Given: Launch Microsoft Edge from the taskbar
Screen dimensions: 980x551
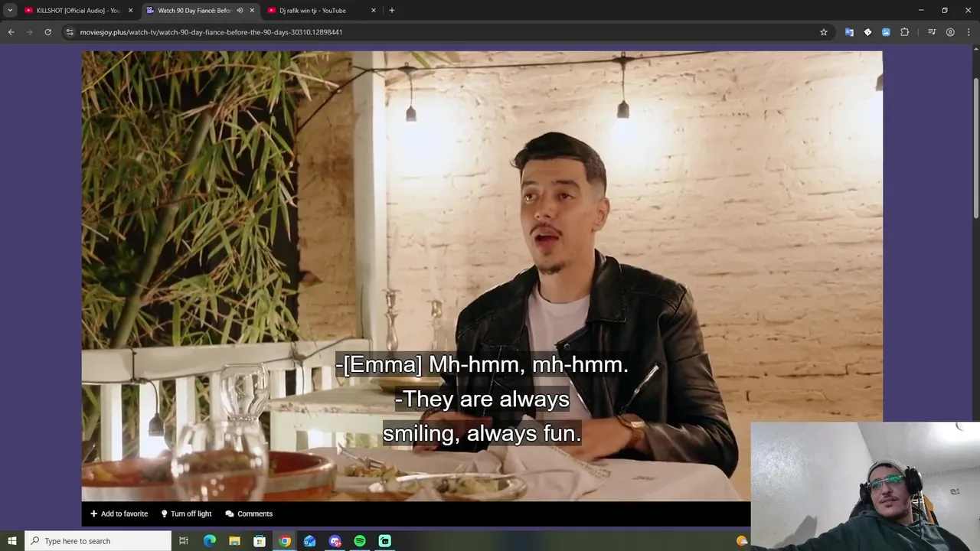Looking at the screenshot, I should pos(209,541).
